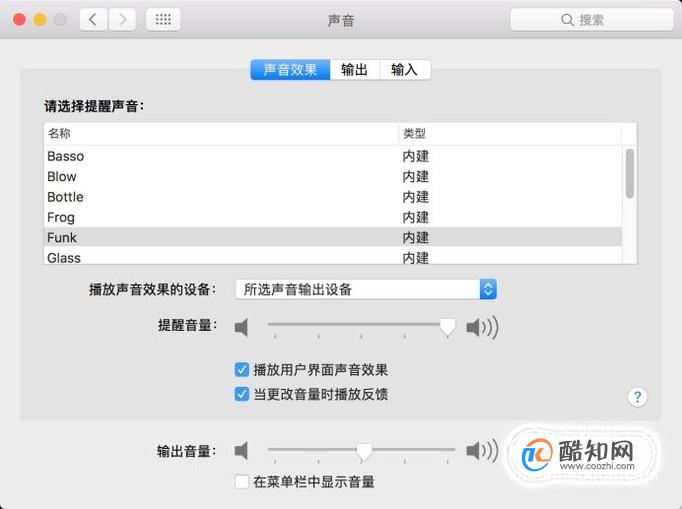Close the 声音 window with red button
The height and width of the screenshot is (509, 682).
pyautogui.click(x=20, y=20)
